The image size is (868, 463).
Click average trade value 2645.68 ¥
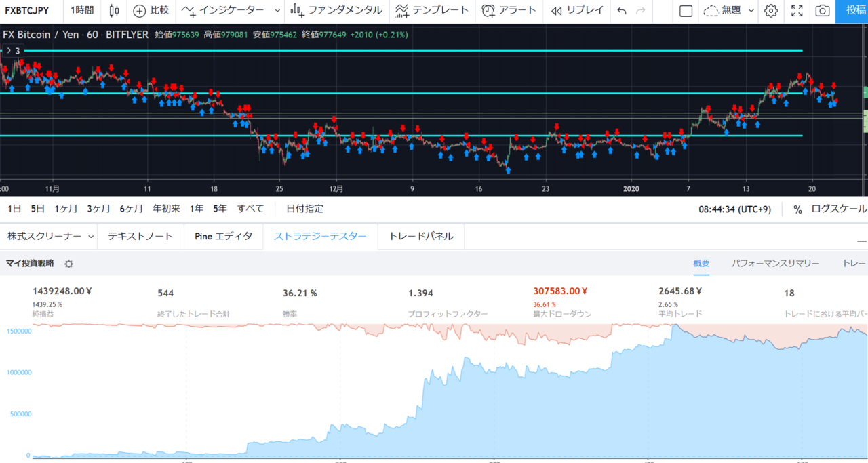pyautogui.click(x=680, y=291)
